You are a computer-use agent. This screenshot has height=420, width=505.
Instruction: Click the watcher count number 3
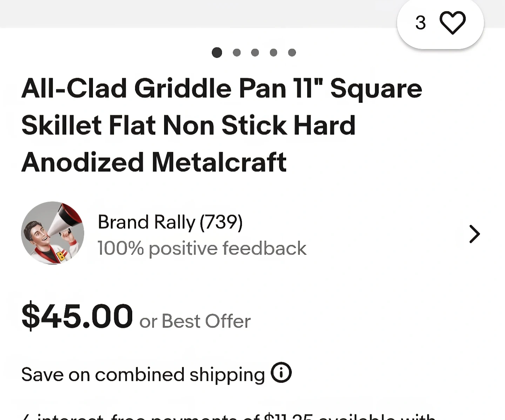tap(420, 23)
